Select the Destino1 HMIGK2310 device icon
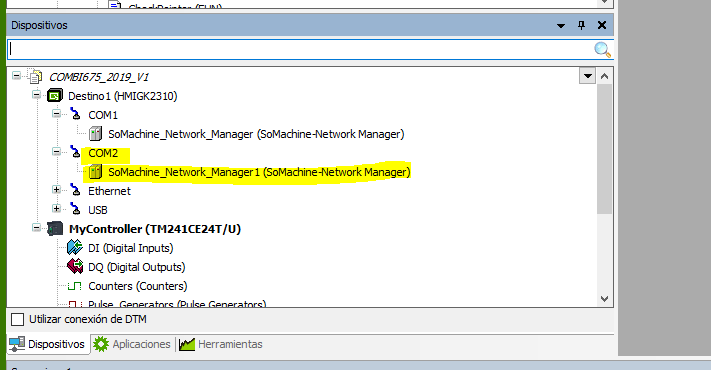Image resolution: width=711 pixels, height=370 pixels. click(x=55, y=96)
